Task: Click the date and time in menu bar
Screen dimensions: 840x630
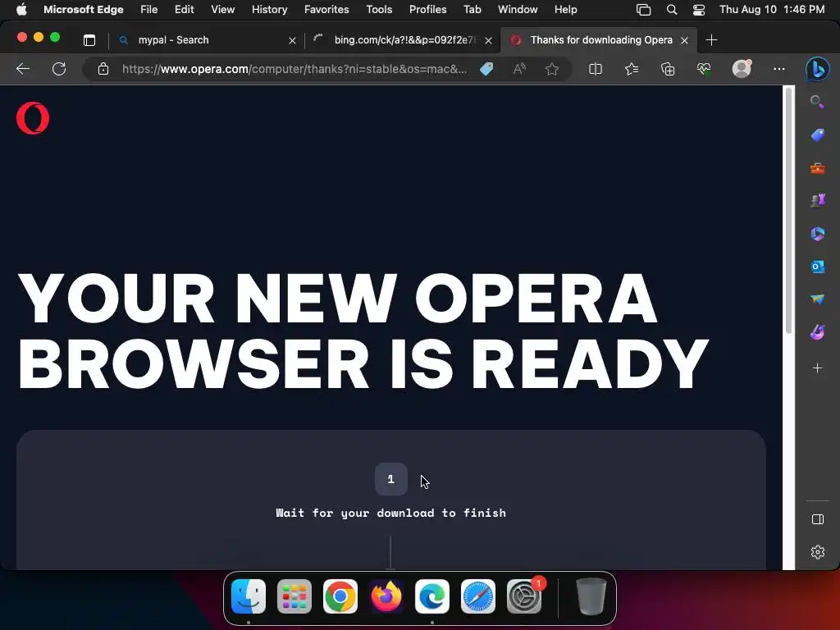Action: click(771, 9)
